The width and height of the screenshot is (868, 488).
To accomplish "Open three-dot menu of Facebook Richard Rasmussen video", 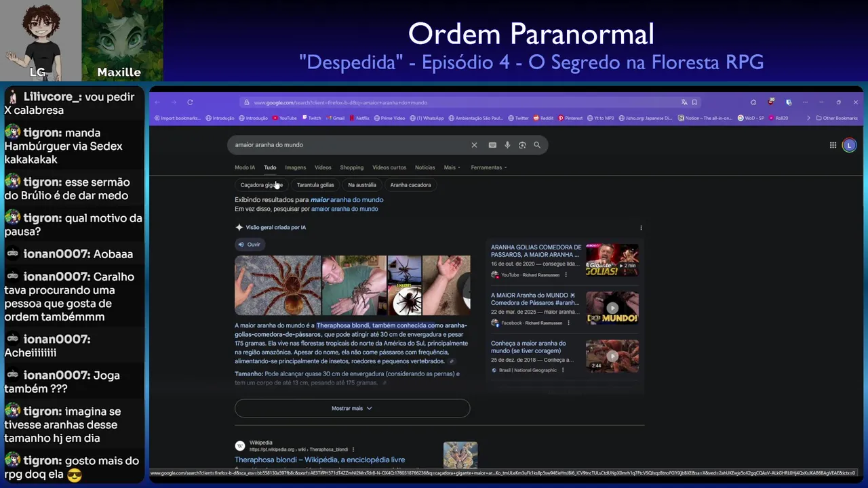I will click(x=567, y=323).
